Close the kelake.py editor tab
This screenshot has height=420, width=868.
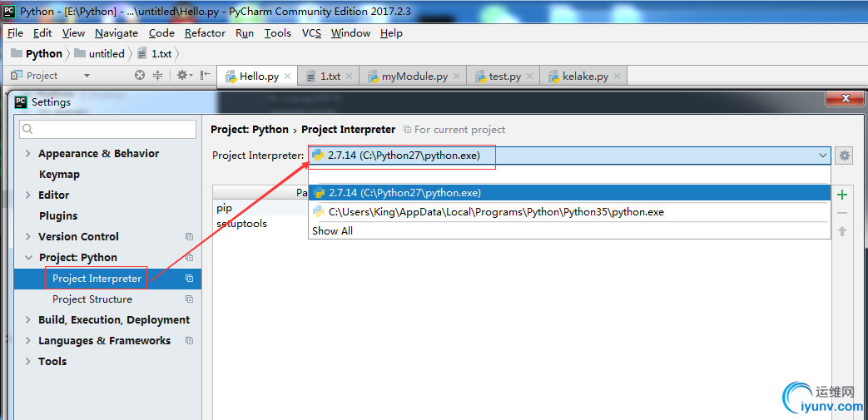(x=618, y=77)
